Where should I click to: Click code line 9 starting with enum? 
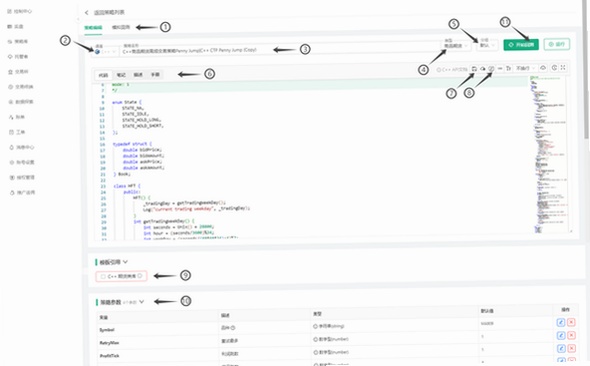pyautogui.click(x=127, y=102)
